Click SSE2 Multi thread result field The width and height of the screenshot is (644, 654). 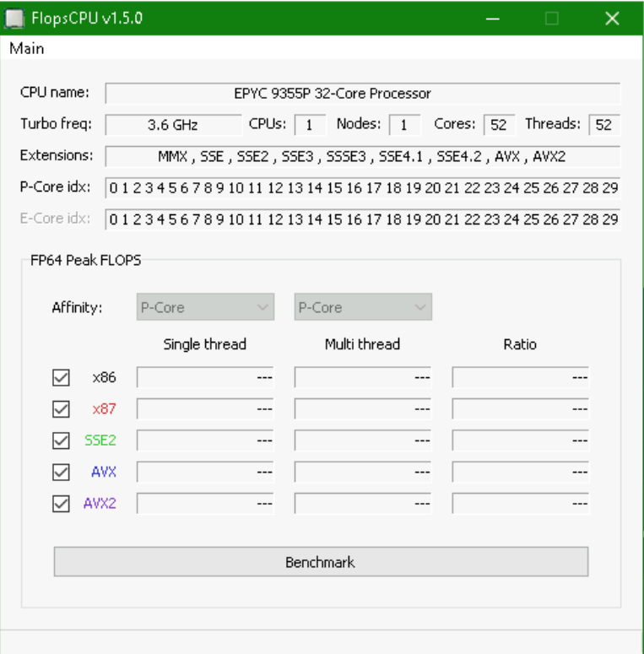363,441
